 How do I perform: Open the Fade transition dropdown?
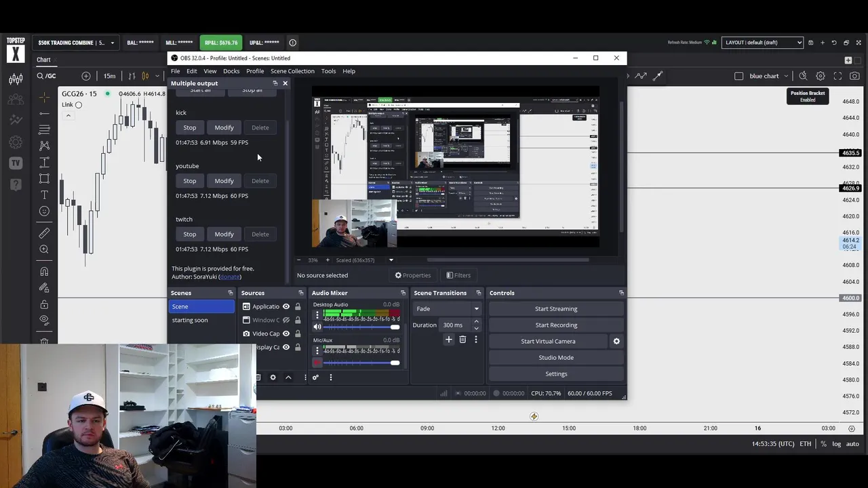click(x=446, y=308)
